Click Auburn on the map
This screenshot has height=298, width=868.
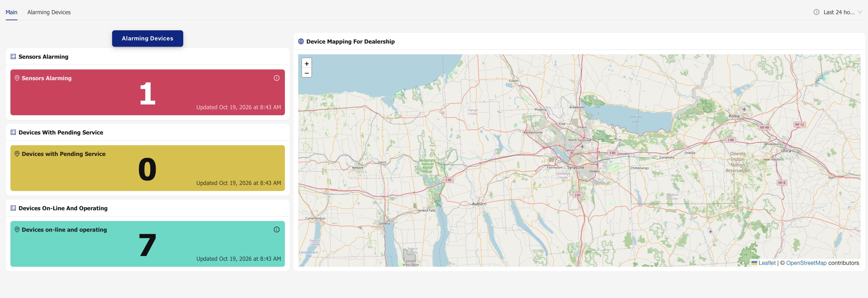pos(479,204)
